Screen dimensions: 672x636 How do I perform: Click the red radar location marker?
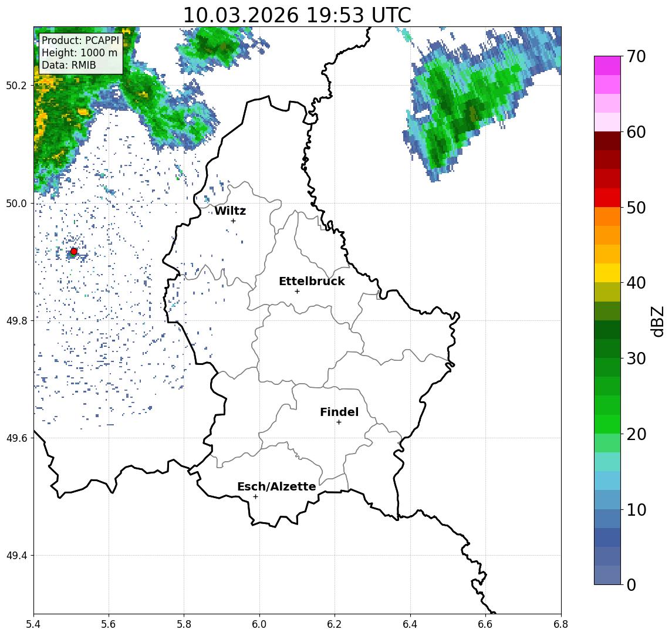click(74, 252)
